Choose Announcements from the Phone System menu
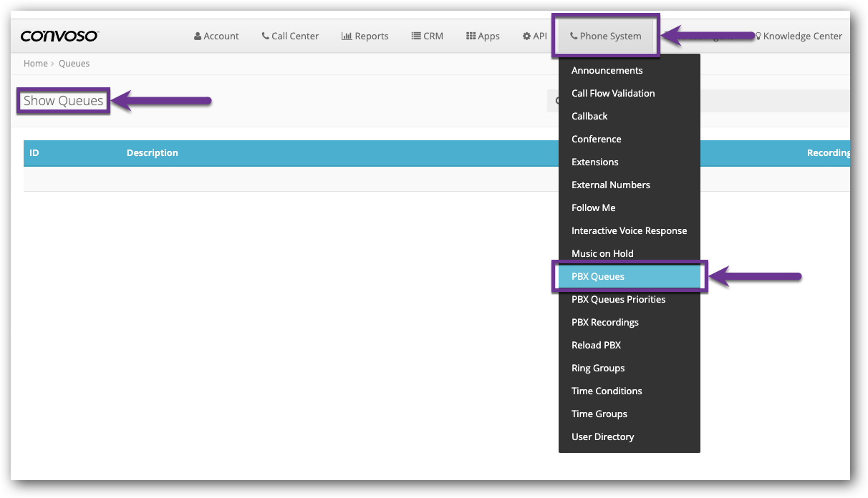Image resolution: width=868 pixels, height=498 pixels. [x=607, y=70]
